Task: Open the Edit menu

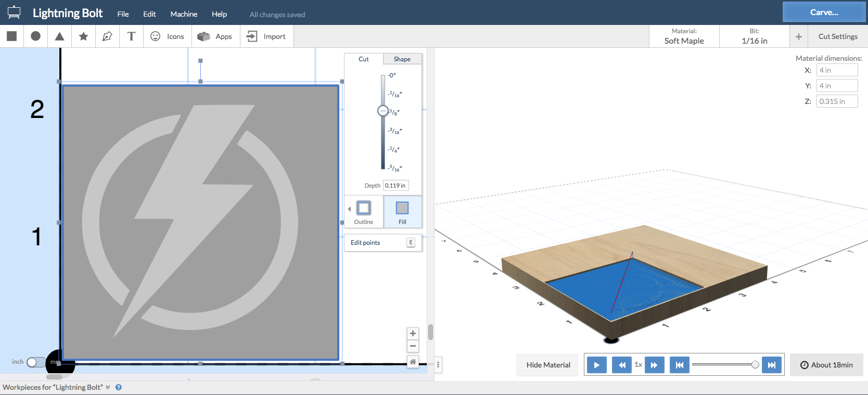Action: pyautogui.click(x=149, y=14)
